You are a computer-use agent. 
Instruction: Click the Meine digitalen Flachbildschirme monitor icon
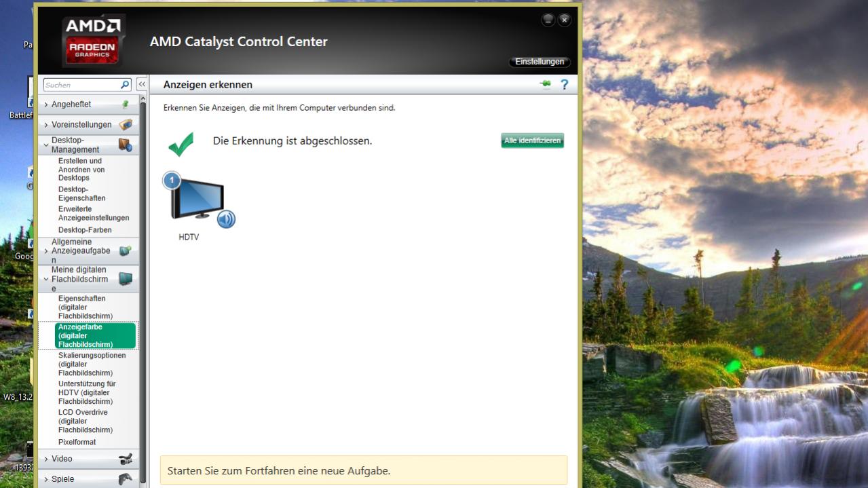[x=126, y=279]
